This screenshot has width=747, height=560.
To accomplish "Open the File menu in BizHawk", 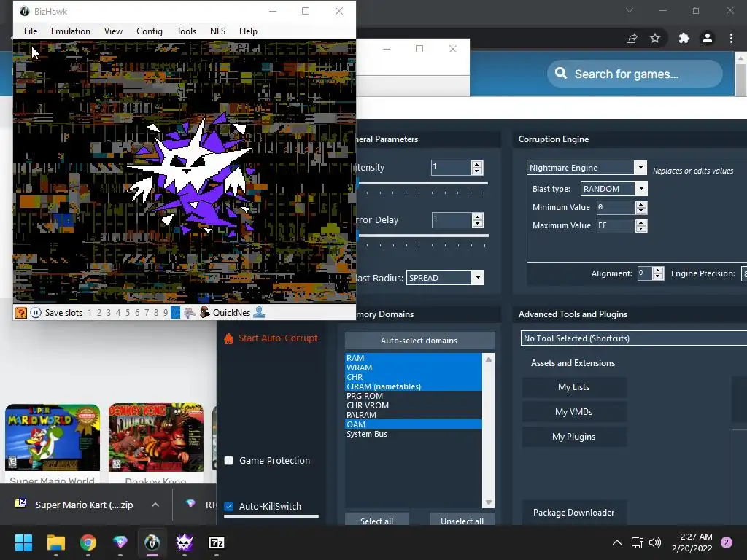I will pos(31,31).
